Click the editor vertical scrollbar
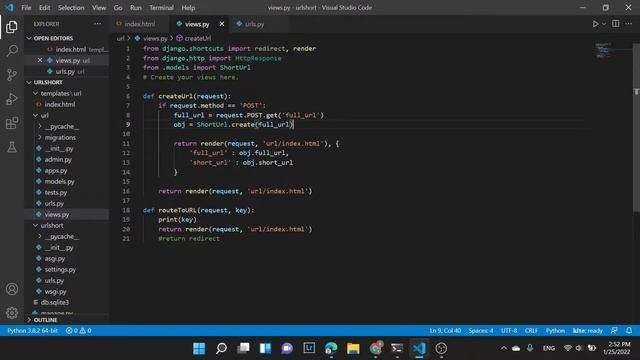Image resolution: width=640 pixels, height=360 pixels. pos(636,127)
